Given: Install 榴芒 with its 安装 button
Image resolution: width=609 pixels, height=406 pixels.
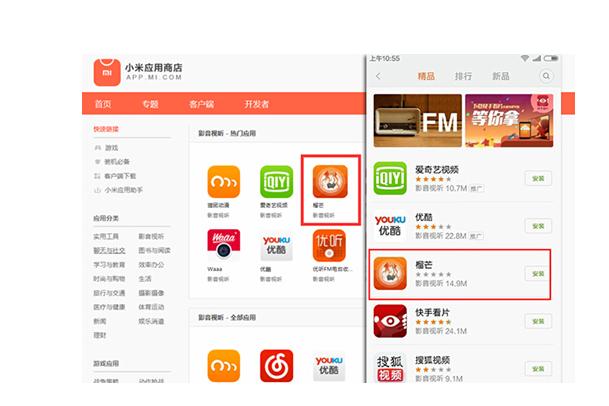Looking at the screenshot, I should click(x=538, y=274).
